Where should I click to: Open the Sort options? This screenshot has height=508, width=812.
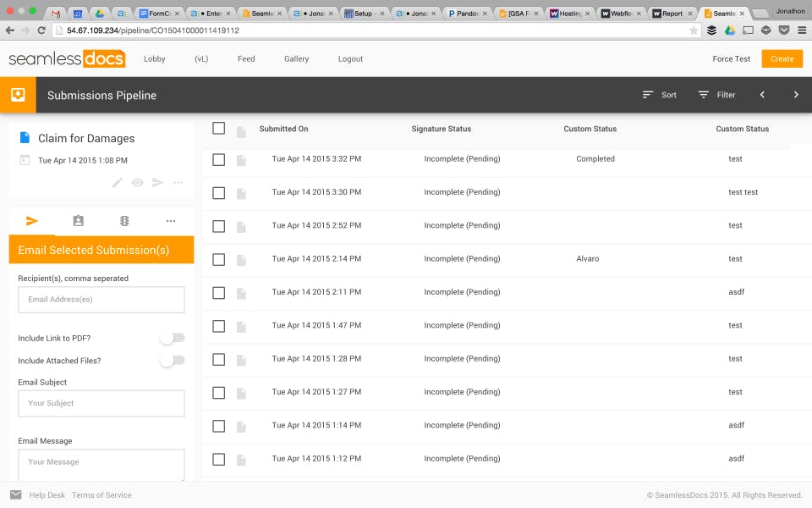coord(660,95)
